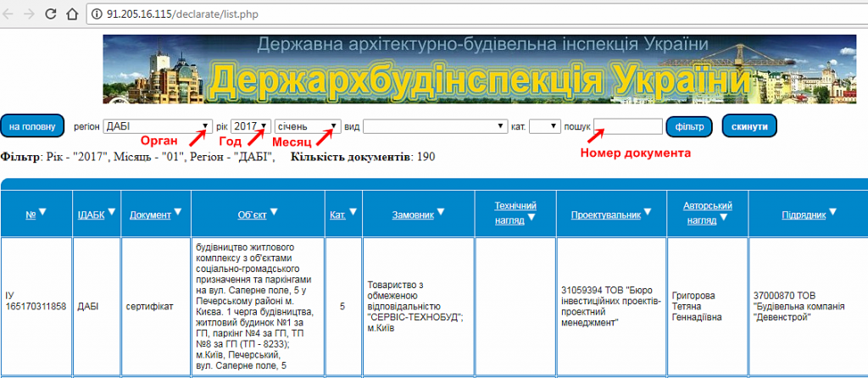The width and height of the screenshot is (868, 378).
Task: Open the кат. category dropdown
Action: click(x=544, y=126)
